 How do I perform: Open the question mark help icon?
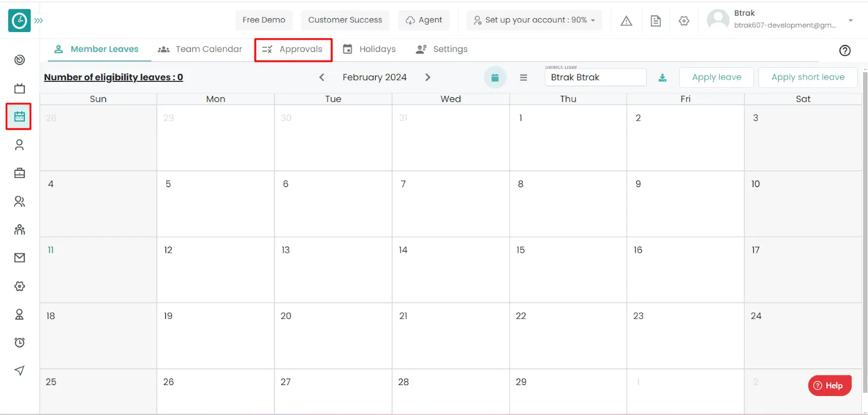click(x=845, y=50)
